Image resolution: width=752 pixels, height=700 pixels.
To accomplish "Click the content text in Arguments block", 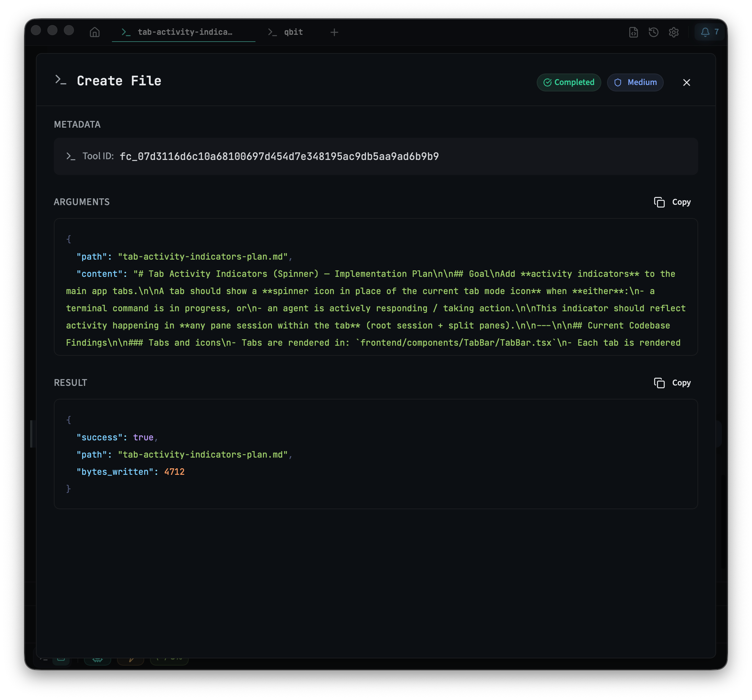I will point(376,308).
